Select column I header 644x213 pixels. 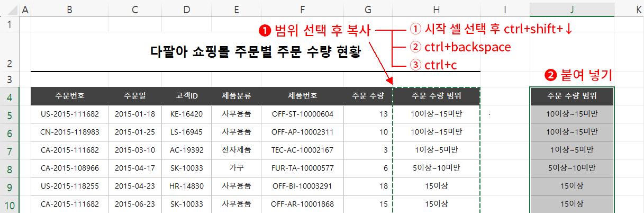click(x=505, y=8)
